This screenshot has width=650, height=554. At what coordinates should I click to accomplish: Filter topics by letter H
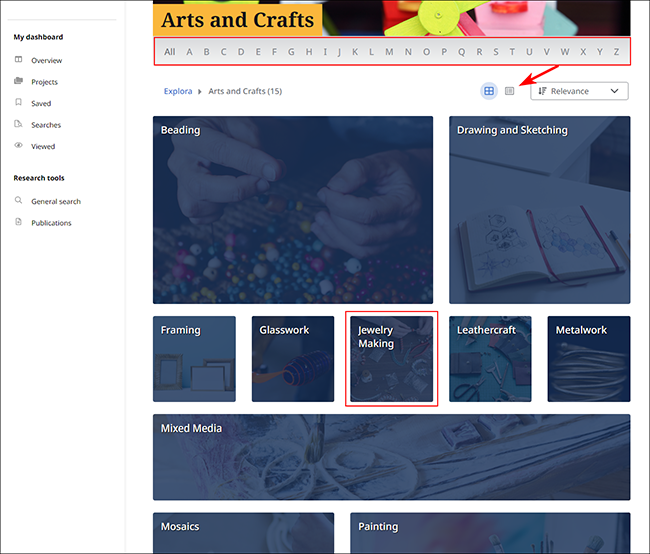pyautogui.click(x=309, y=52)
